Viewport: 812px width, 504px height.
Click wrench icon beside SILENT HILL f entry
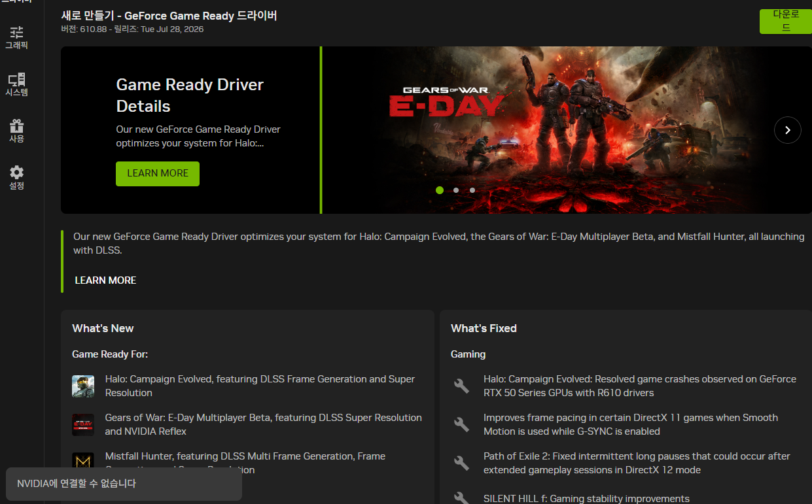[x=461, y=498]
